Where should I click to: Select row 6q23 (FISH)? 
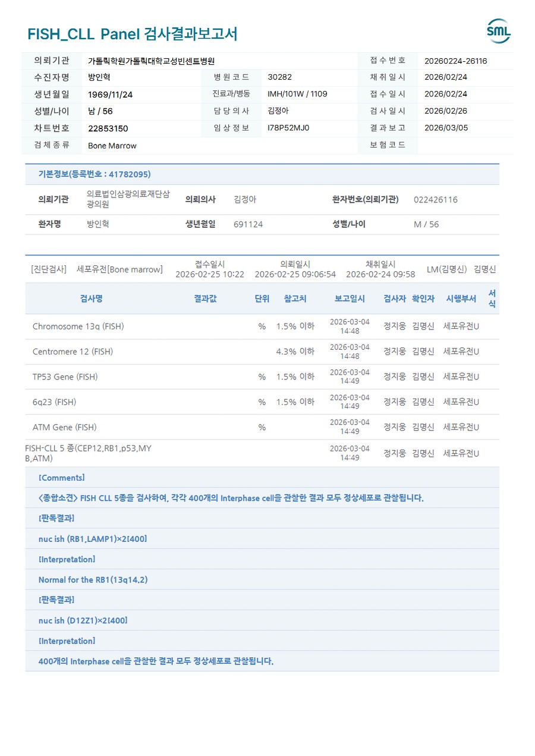262,401
